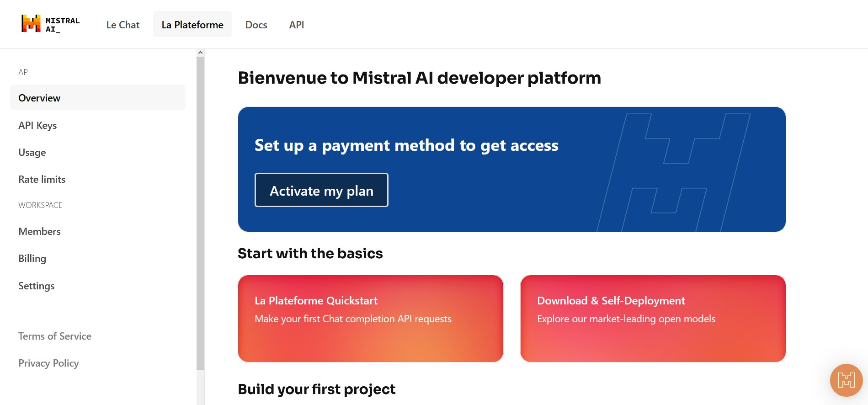Click the sidebar vertical scrollbar thumb
Viewport: 868px width, 405px height.
pyautogui.click(x=200, y=213)
